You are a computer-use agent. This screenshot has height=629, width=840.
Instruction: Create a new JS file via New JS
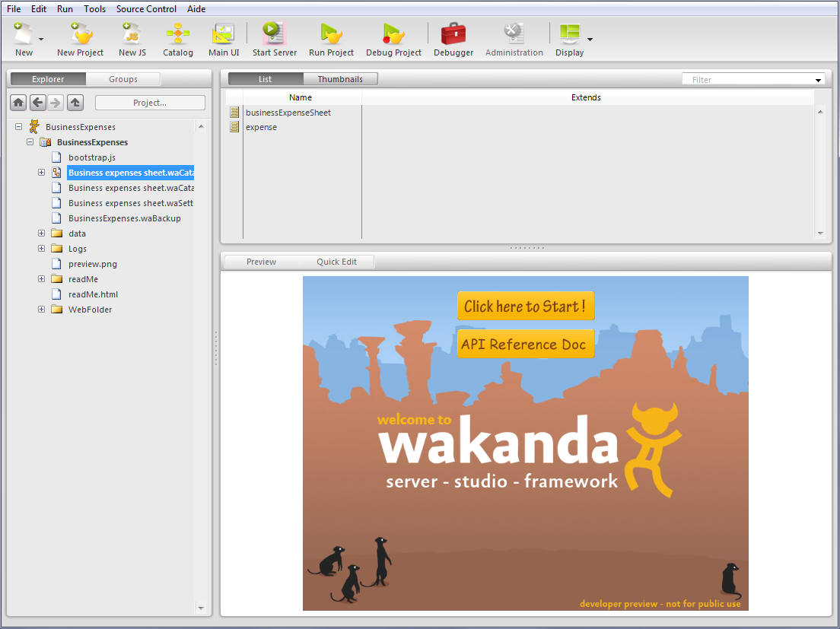(x=132, y=34)
